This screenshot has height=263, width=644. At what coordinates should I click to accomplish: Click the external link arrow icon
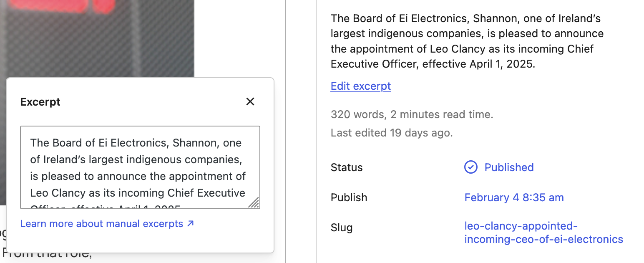pyautogui.click(x=190, y=224)
